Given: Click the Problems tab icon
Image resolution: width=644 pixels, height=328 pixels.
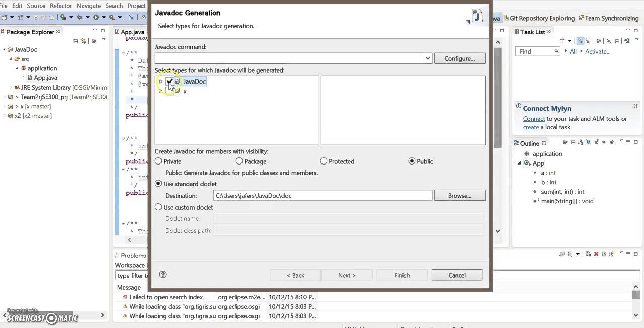Looking at the screenshot, I should [x=117, y=255].
